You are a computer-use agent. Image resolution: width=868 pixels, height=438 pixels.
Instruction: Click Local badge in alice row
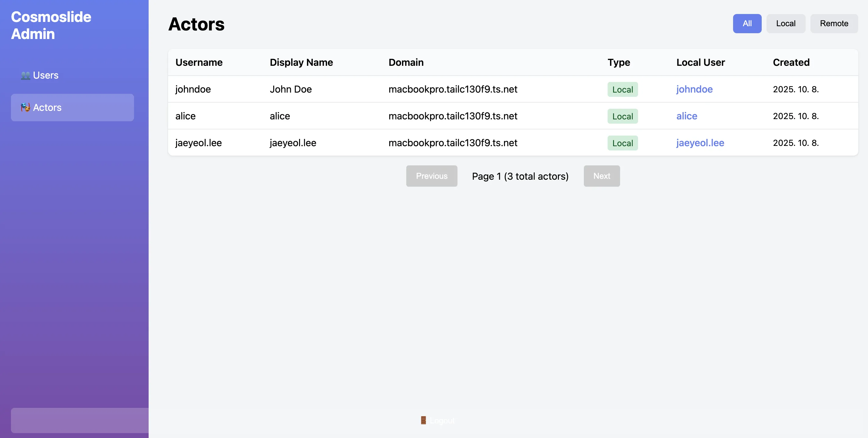[622, 116]
